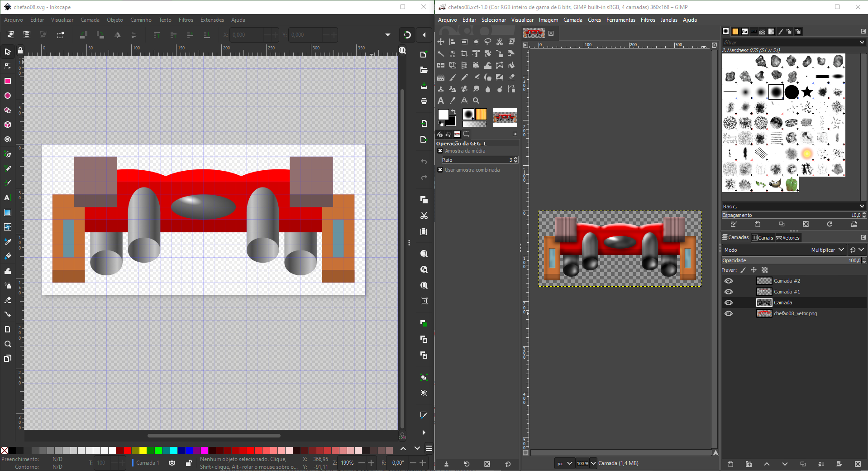Select the Inkscape spiral tool
The height and width of the screenshot is (471, 868).
(x=8, y=139)
